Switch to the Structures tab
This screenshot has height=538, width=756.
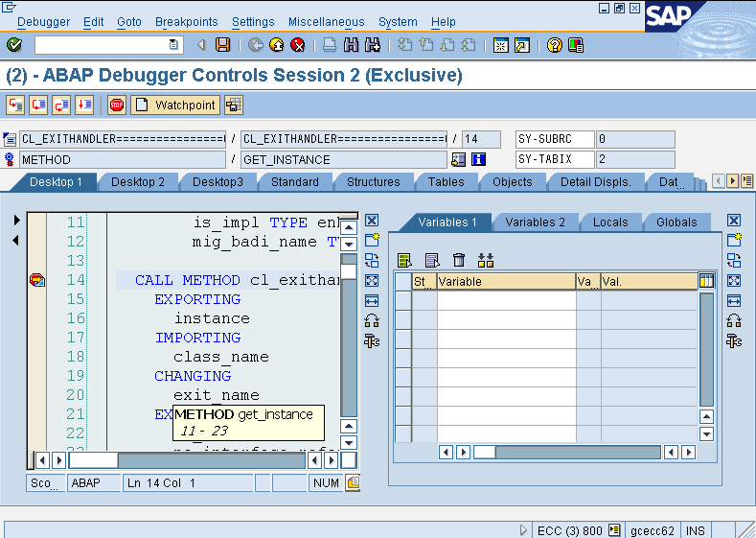[374, 182]
